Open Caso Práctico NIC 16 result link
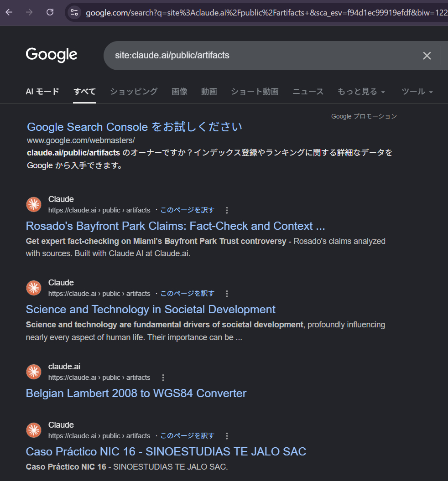Screen dimensions: 448x481 166,451
